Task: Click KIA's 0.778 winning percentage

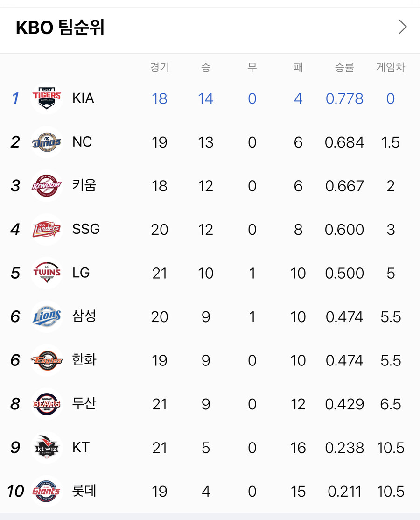Action: (344, 98)
